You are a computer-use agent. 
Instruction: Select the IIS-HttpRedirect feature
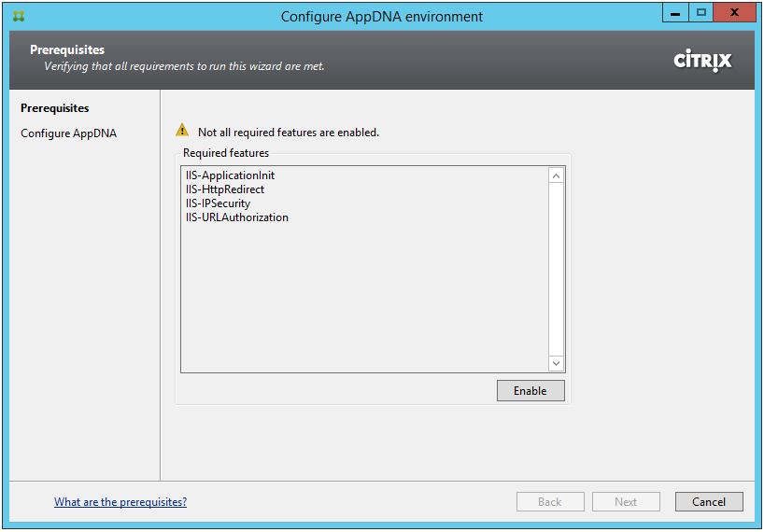click(x=225, y=189)
